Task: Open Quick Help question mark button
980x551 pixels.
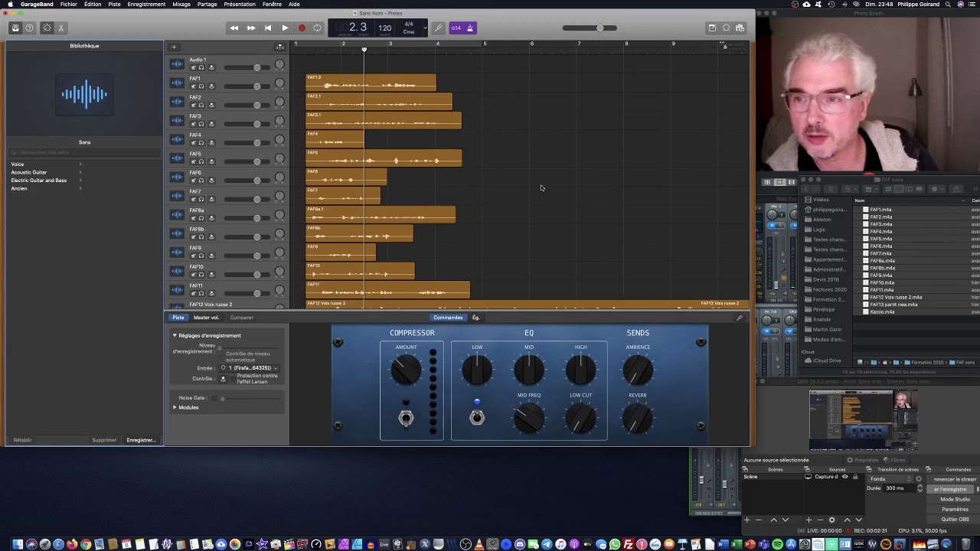Action: [x=30, y=28]
